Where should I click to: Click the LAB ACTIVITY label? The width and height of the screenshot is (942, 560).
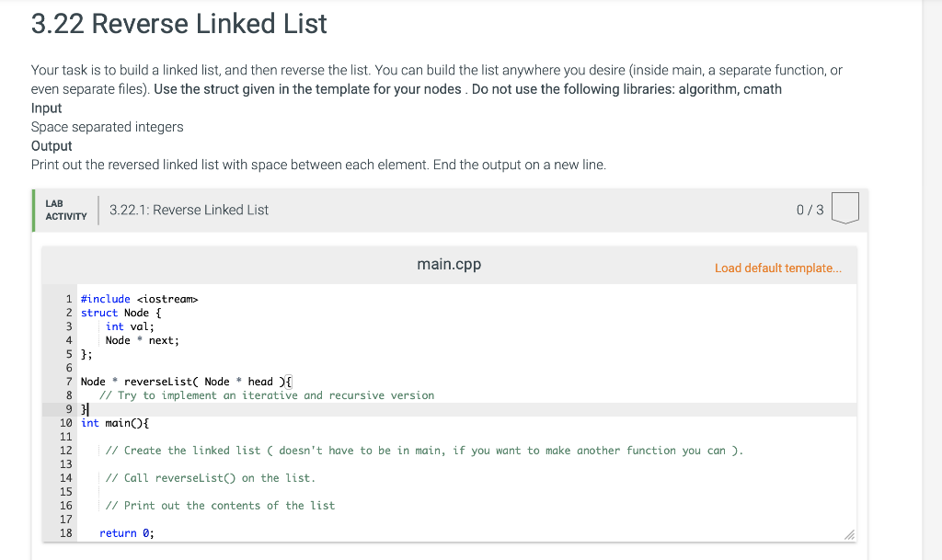[x=66, y=210]
